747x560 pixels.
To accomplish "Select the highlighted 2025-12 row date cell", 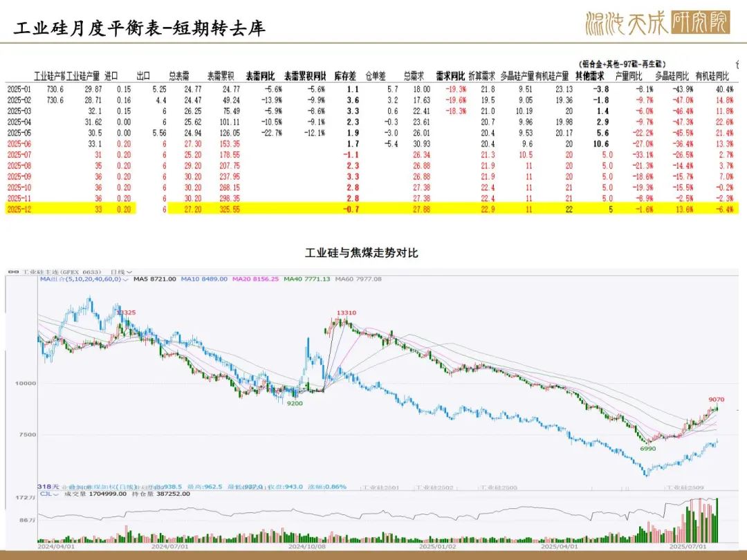I will point(19,209).
